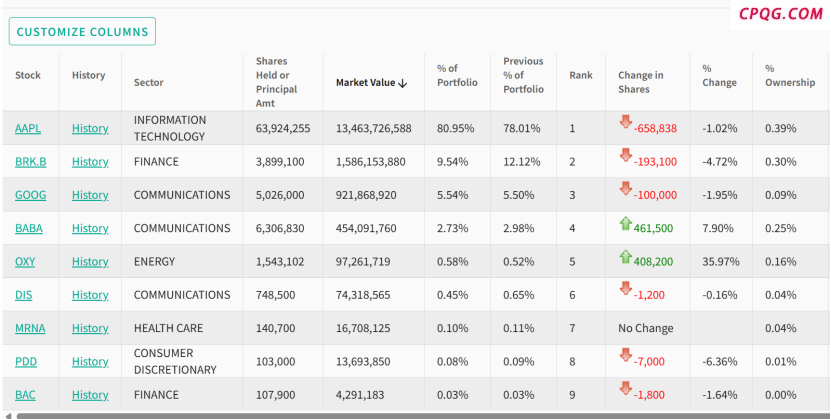
Task: Click the % Ownership column header
Action: pyautogui.click(x=790, y=75)
